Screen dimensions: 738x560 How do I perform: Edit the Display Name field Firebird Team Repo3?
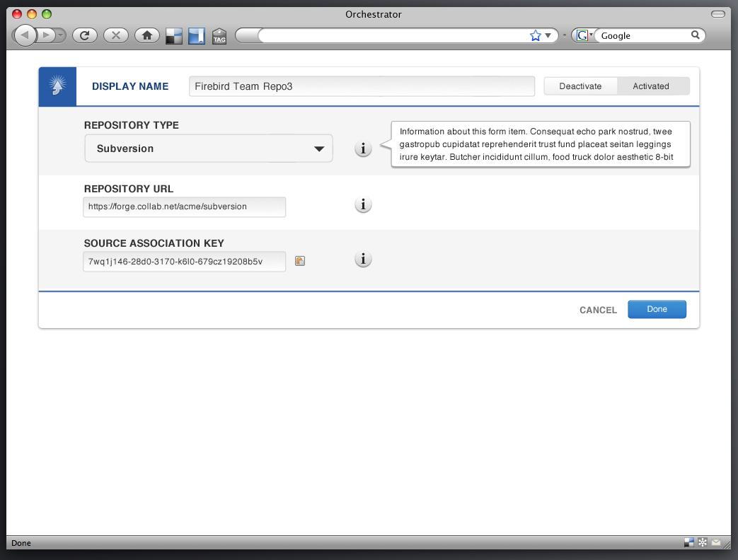[362, 86]
